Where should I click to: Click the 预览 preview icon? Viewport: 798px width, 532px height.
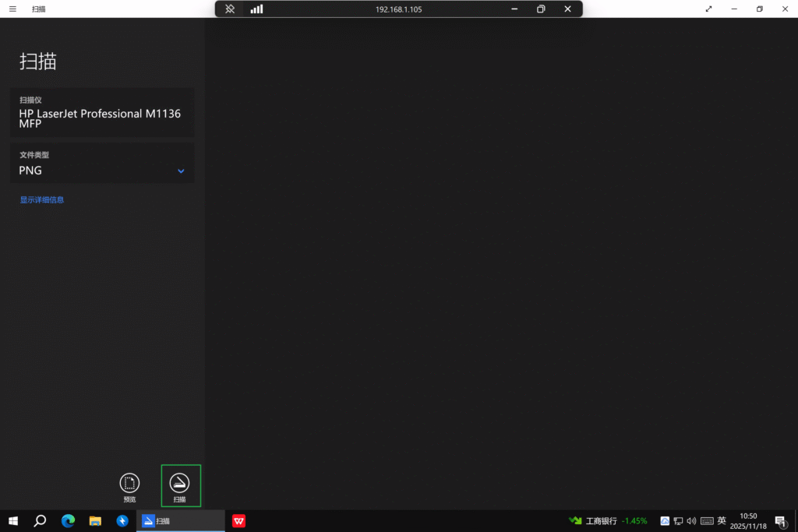pyautogui.click(x=129, y=483)
